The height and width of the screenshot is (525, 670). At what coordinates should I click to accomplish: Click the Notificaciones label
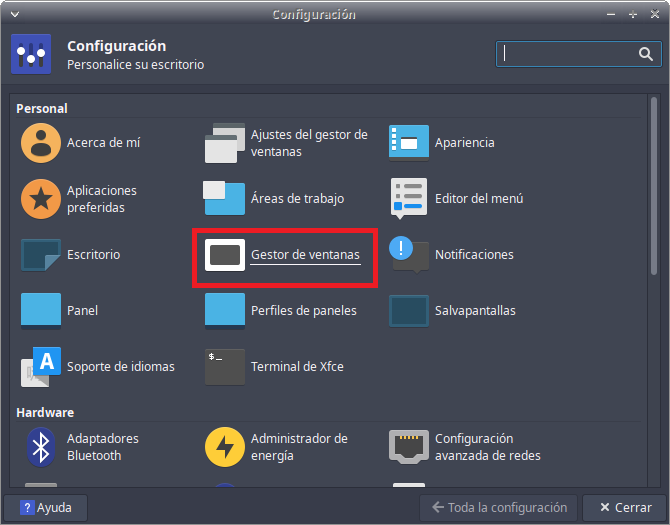pyautogui.click(x=474, y=255)
